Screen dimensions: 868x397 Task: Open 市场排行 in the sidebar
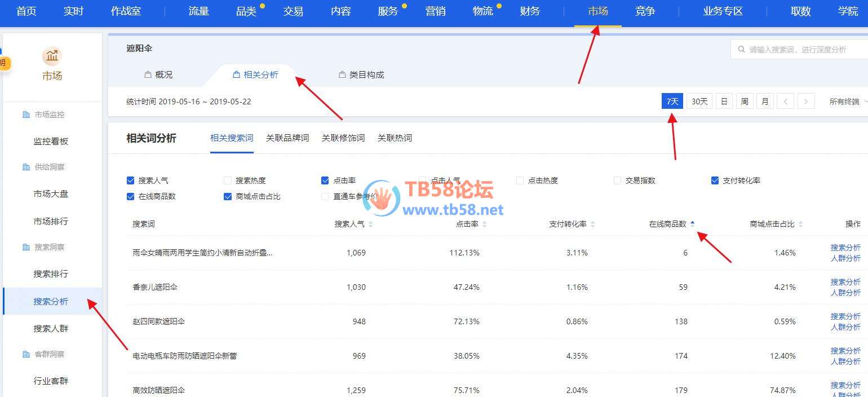click(x=51, y=221)
